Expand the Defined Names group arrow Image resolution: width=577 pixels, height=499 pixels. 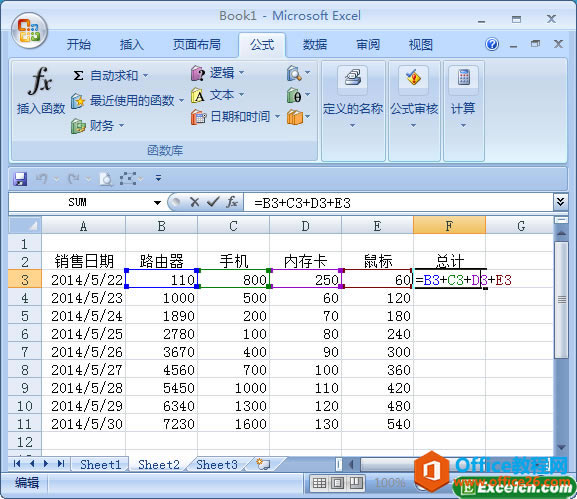point(353,125)
